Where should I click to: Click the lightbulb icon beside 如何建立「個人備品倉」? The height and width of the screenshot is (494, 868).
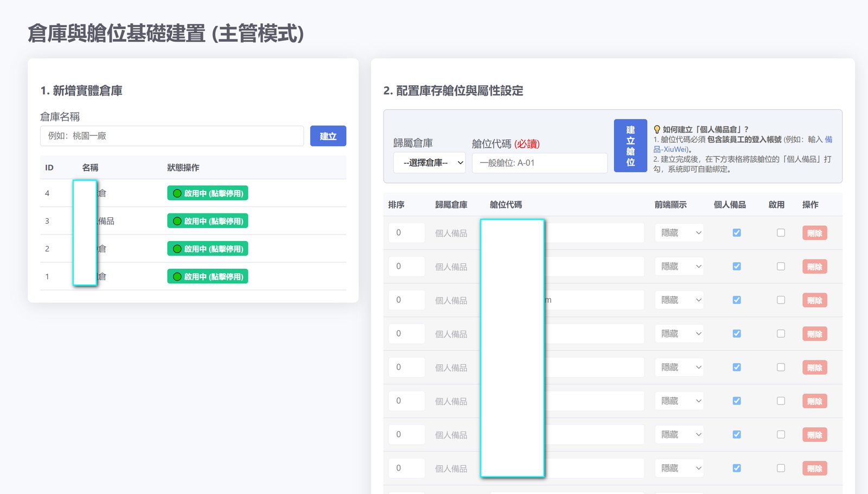pos(657,129)
